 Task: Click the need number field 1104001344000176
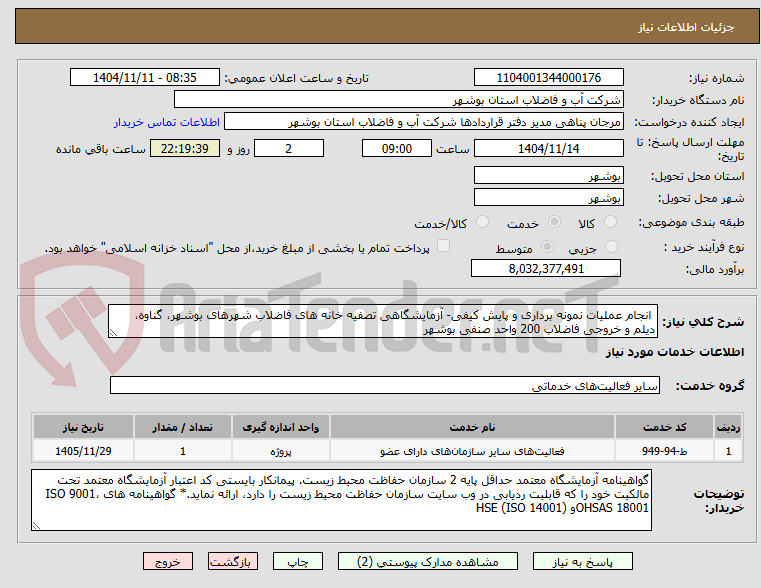548,77
